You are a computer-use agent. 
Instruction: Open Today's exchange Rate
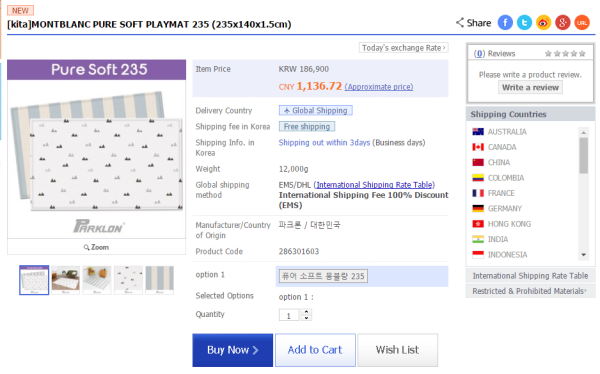tap(404, 48)
